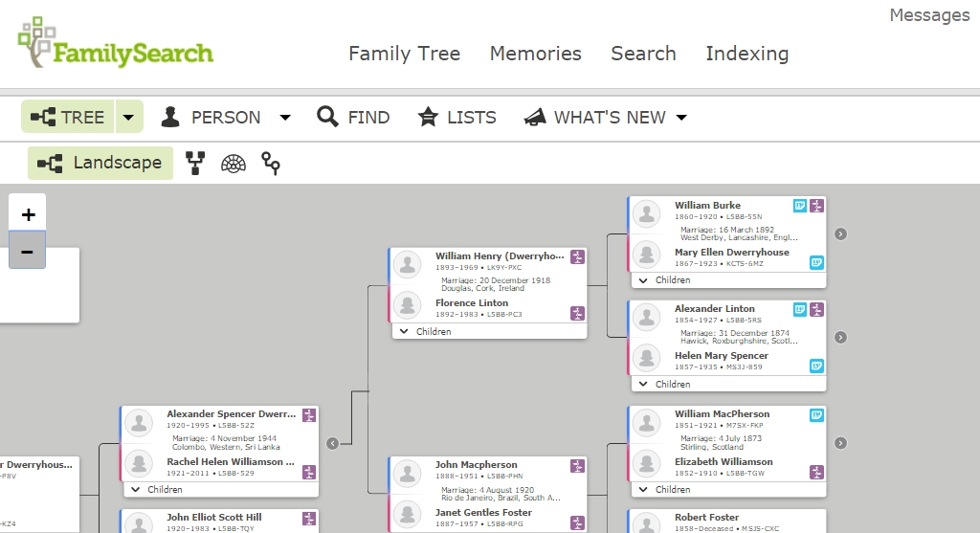Open the dropdown arrow next to TREE

pyautogui.click(x=129, y=118)
